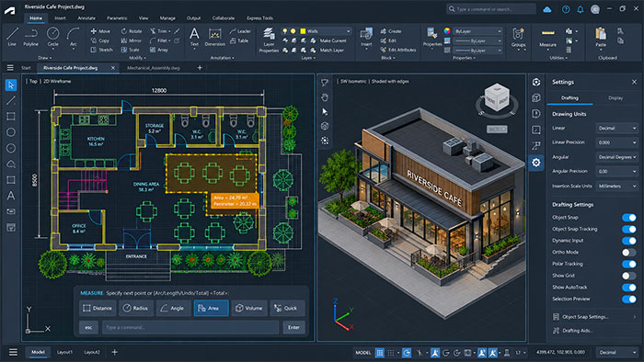
Task: Select the Polyline tool
Action: tap(30, 37)
